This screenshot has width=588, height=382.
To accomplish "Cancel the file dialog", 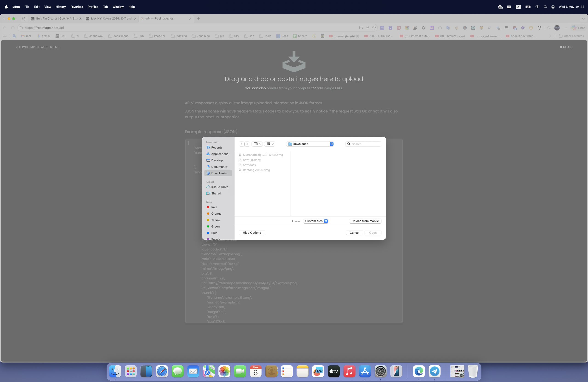I will click(x=355, y=233).
